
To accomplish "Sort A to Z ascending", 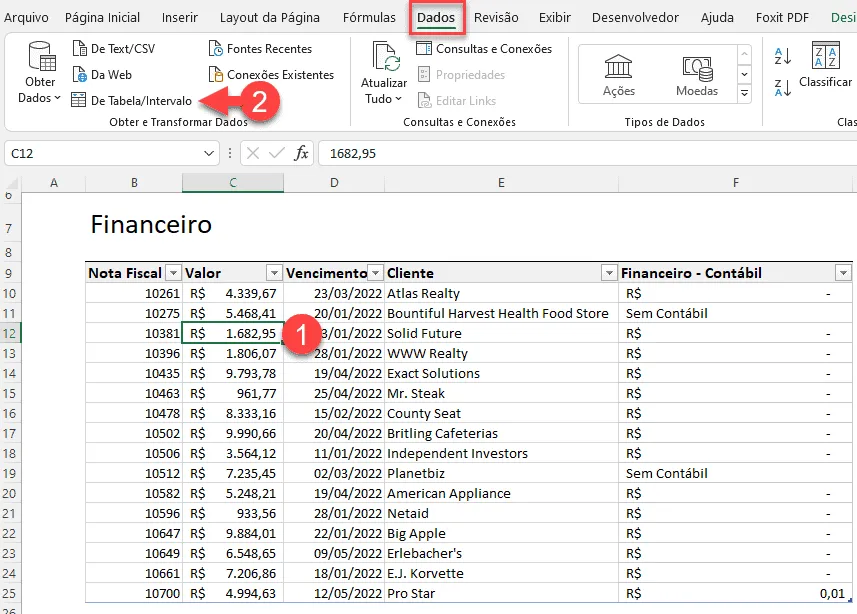I will 783,56.
